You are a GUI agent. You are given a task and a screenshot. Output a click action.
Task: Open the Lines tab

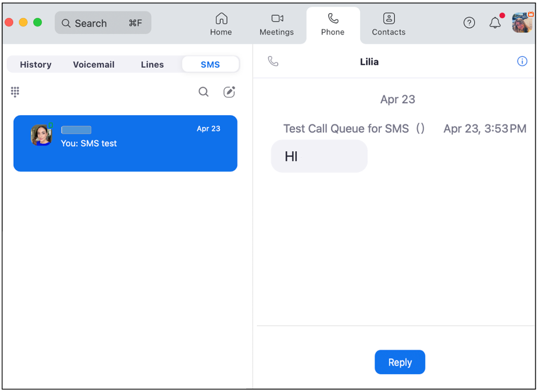152,64
